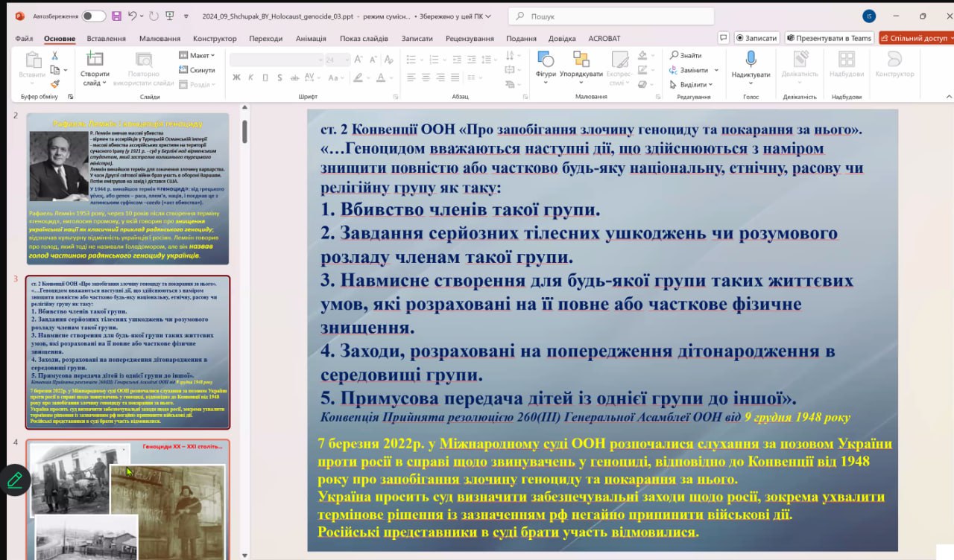Select slide 3 thumbnail
The width and height of the screenshot is (954, 560).
pyautogui.click(x=127, y=352)
